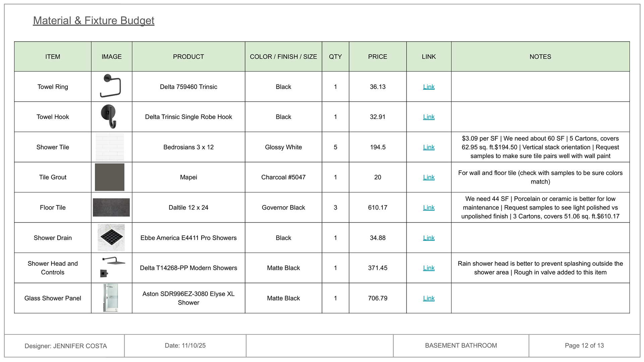This screenshot has height=362, width=644.
Task: Select the Aston SDR996EZ-3080 Elyse XL Shower cell
Action: pyautogui.click(x=189, y=298)
